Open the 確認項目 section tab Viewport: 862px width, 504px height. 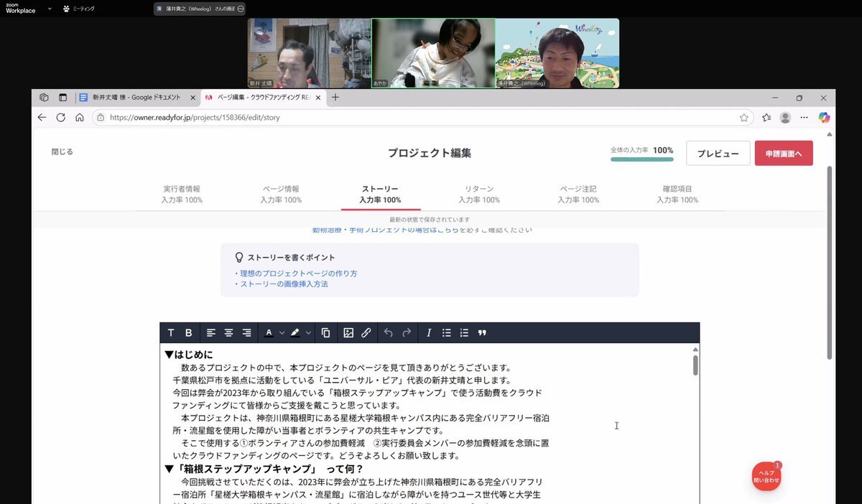point(677,195)
